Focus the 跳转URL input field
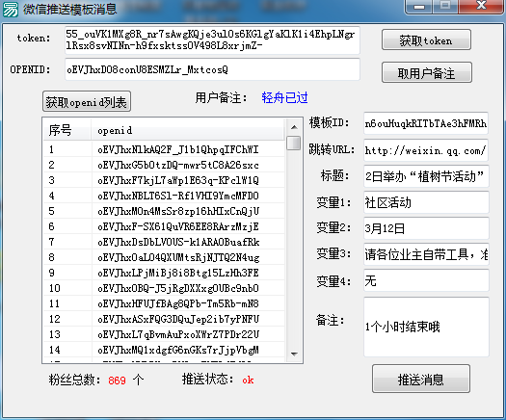This screenshot has height=420, width=506. coord(426,150)
